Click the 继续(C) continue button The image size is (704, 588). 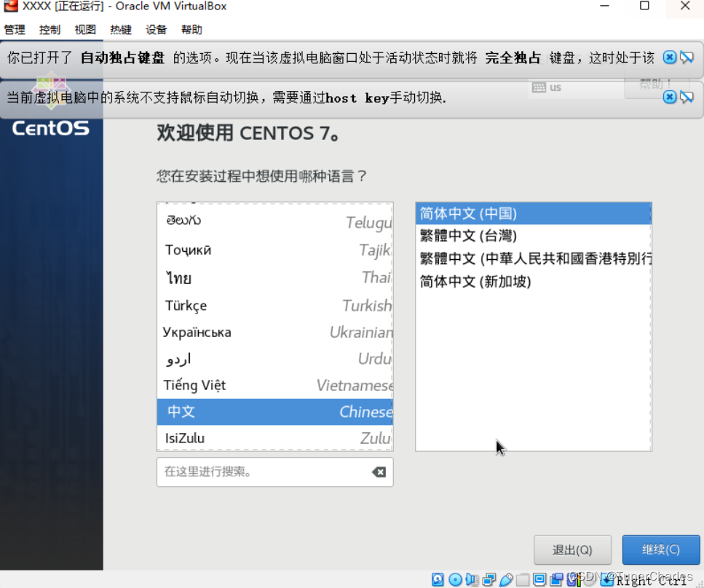[661, 549]
